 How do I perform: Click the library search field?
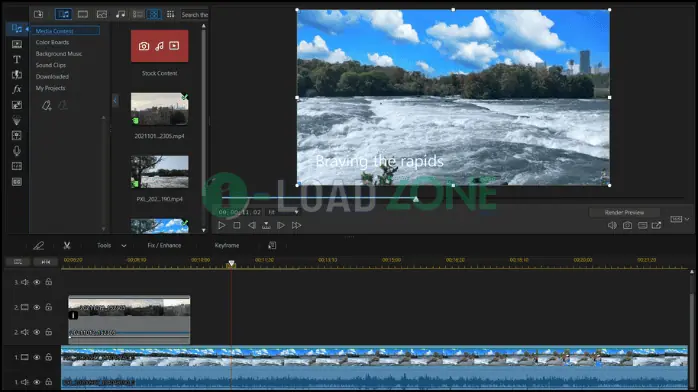[195, 15]
